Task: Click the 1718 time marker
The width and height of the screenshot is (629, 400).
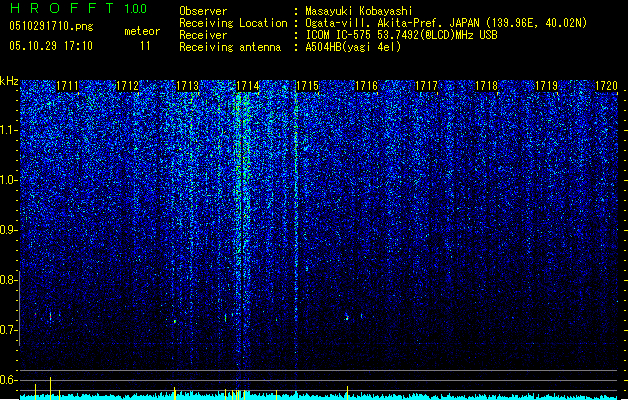Action: (x=486, y=86)
